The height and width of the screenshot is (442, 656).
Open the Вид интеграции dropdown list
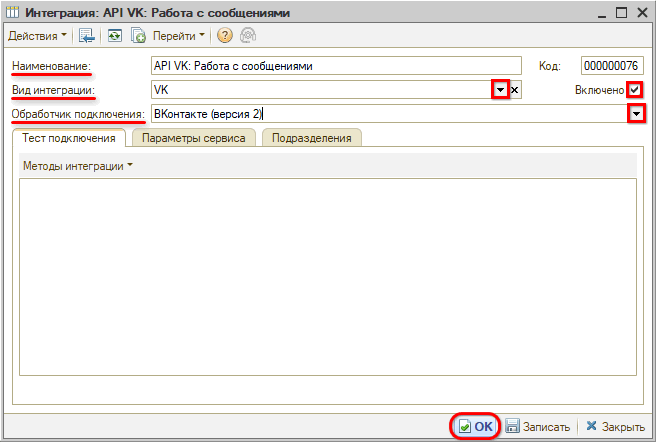tap(500, 90)
